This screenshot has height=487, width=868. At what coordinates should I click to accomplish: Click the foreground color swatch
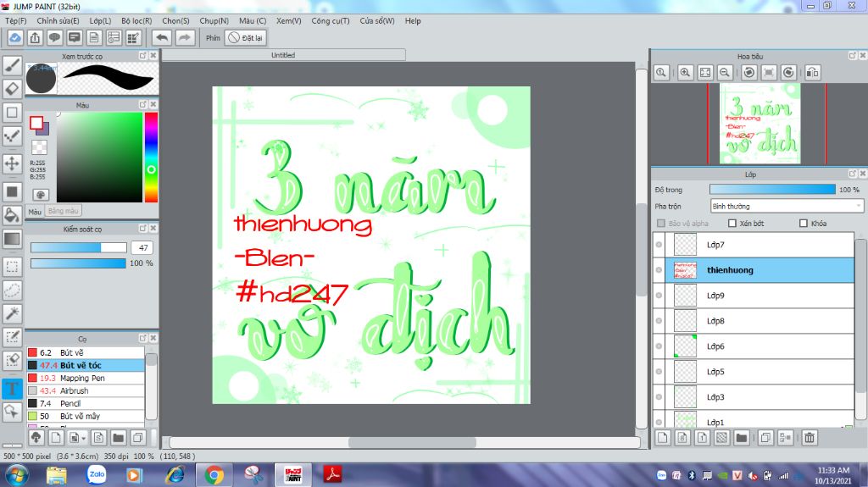point(37,123)
